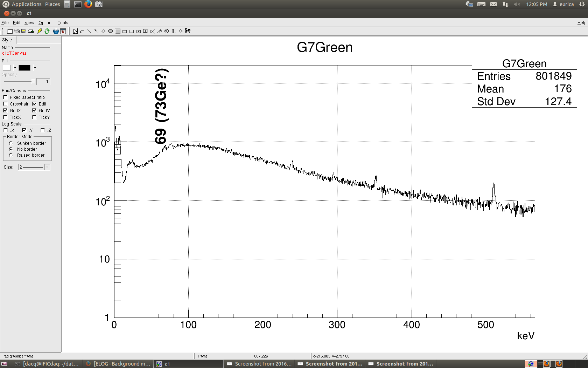Click the Refresh canvas green arrows icon

(47, 31)
